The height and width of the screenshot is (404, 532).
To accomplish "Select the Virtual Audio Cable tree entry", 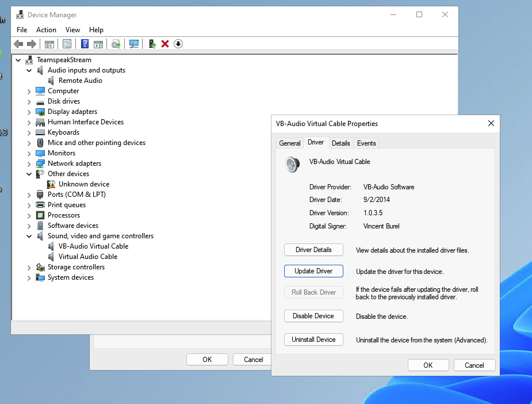I will click(x=88, y=257).
